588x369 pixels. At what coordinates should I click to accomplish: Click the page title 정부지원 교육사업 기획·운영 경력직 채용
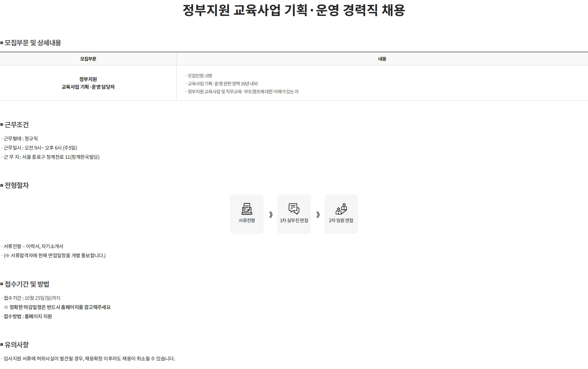click(x=294, y=10)
